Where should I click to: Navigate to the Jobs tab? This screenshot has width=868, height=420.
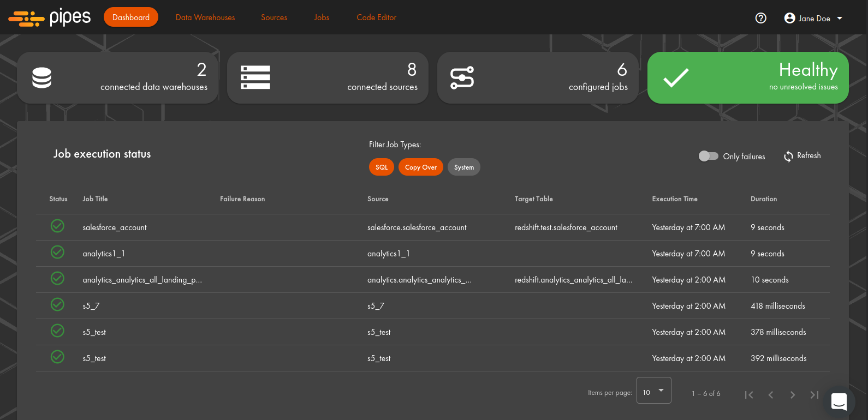pos(322,17)
